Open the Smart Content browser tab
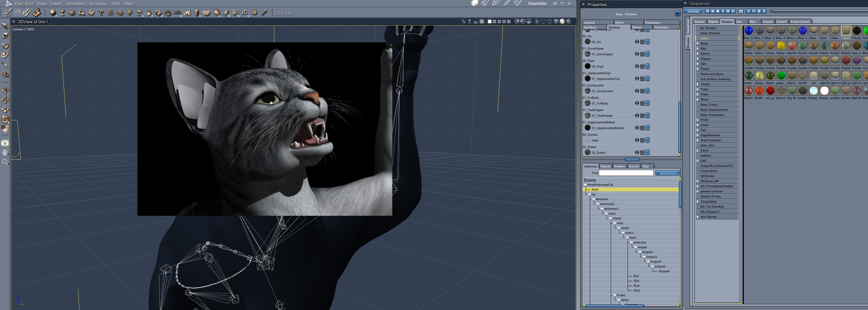 coord(800,22)
